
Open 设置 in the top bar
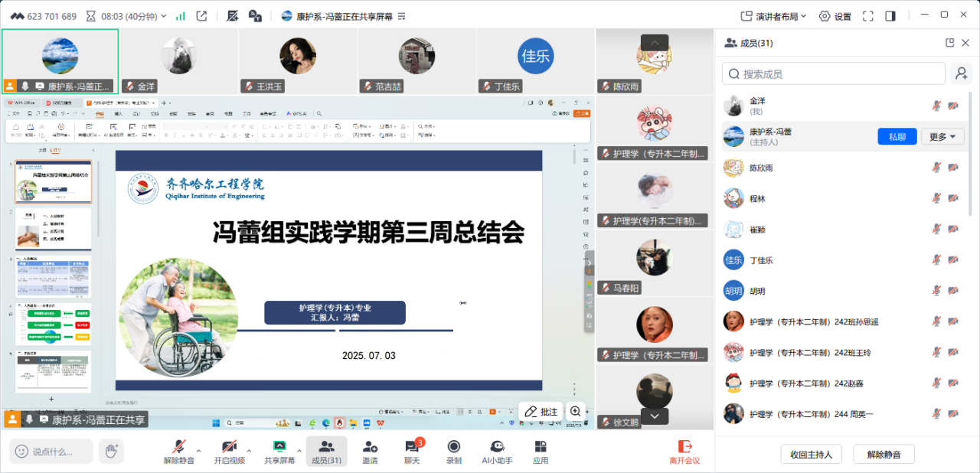(835, 16)
